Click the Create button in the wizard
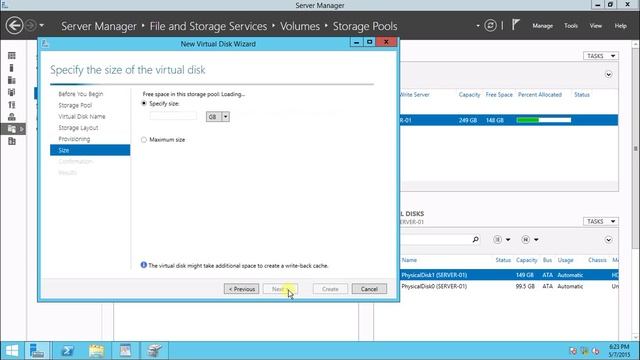Viewport: 640px width, 360px height. [330, 289]
